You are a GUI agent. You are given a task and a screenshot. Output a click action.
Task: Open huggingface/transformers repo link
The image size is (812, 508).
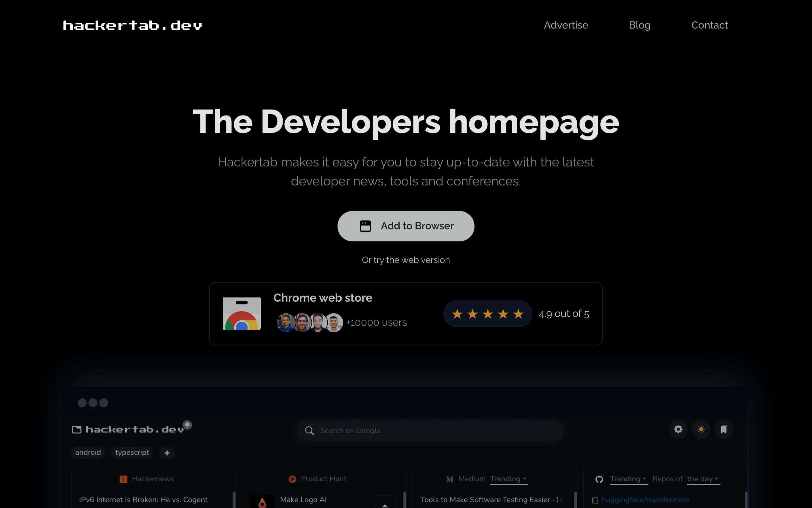(x=645, y=500)
